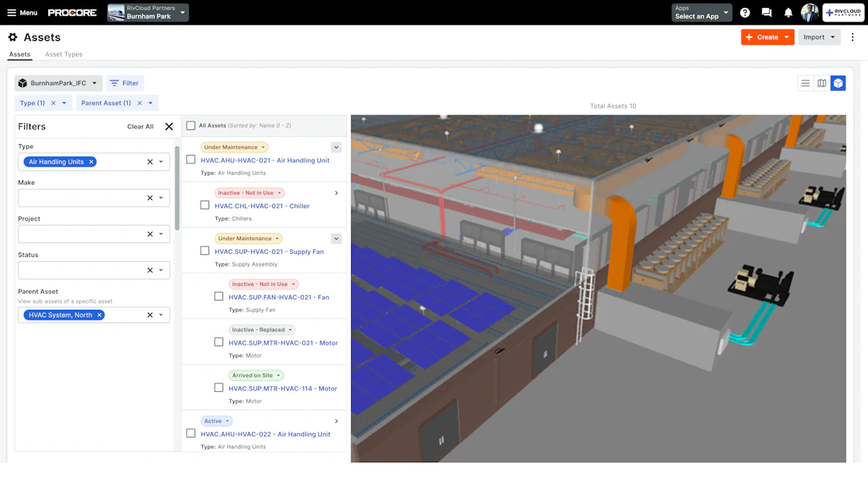Viewport: 868px width, 488px height.
Task: Collapse the HVAC.SUP-HVAC-021 Supply Fan row
Action: point(336,239)
